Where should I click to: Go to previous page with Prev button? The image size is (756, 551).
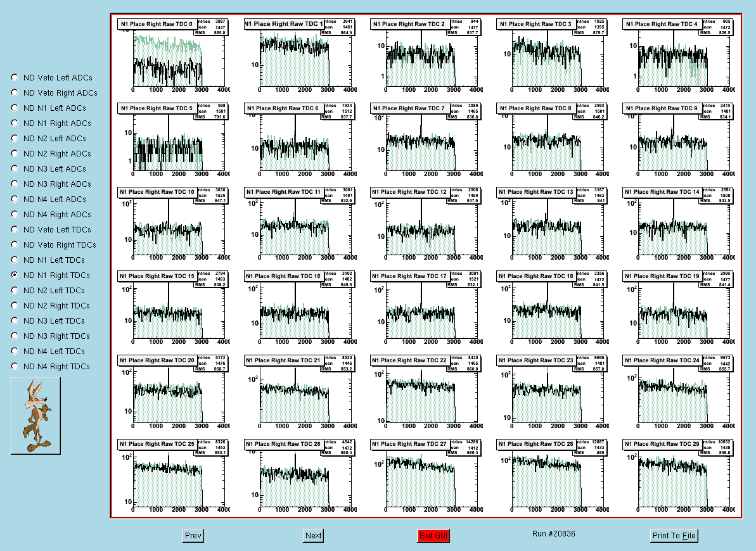193,536
